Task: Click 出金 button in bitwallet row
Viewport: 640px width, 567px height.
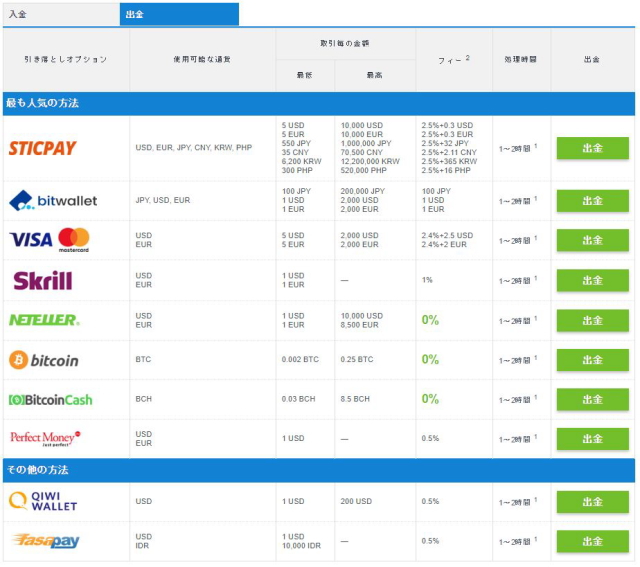Action: click(592, 201)
